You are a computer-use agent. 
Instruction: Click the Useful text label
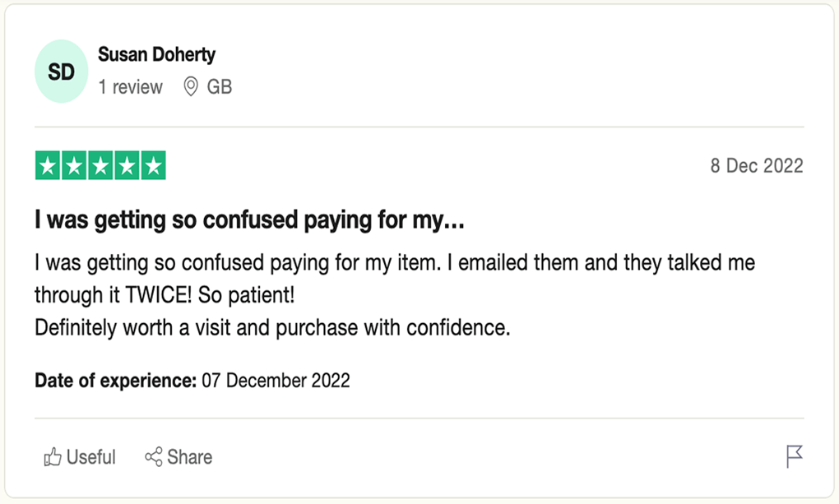91,457
